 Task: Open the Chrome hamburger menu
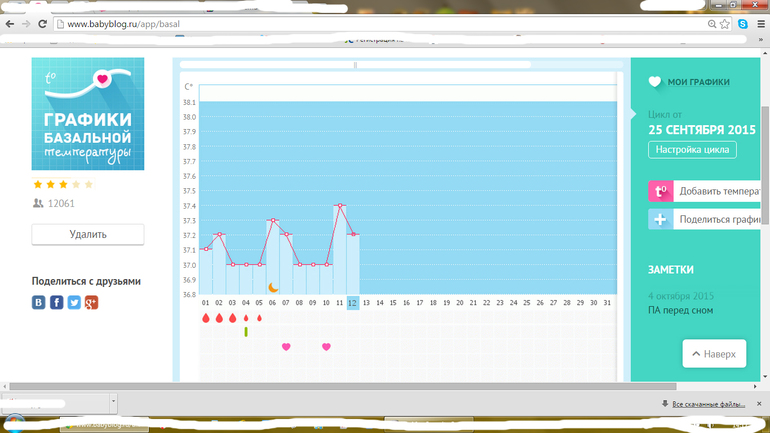[760, 24]
